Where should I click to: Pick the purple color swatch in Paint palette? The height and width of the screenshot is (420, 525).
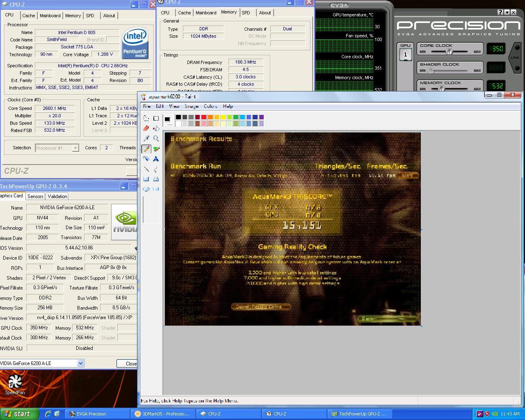(x=261, y=117)
